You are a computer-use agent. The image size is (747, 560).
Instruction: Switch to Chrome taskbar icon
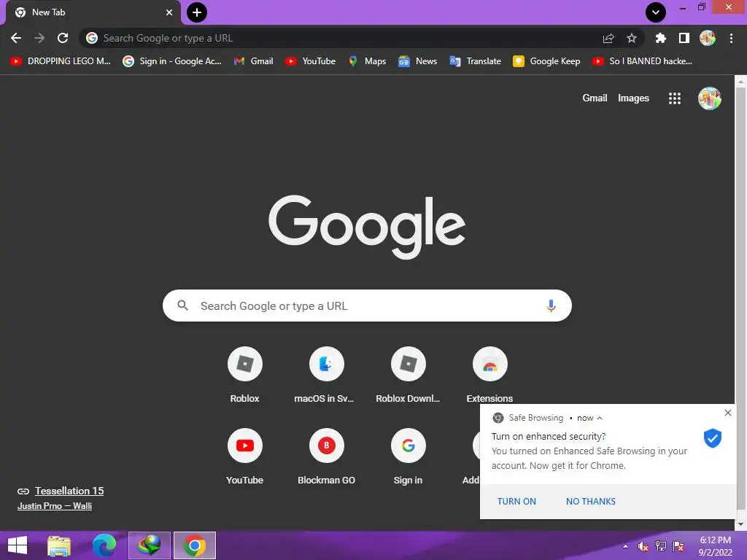[194, 545]
